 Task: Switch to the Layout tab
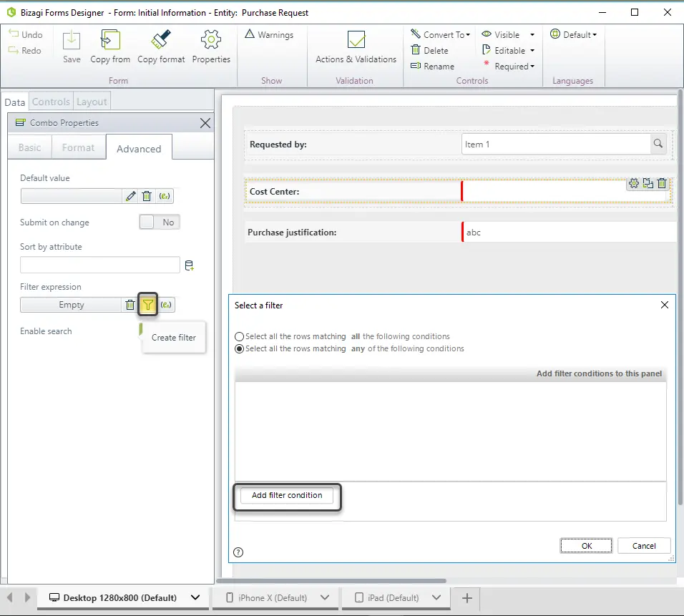92,102
